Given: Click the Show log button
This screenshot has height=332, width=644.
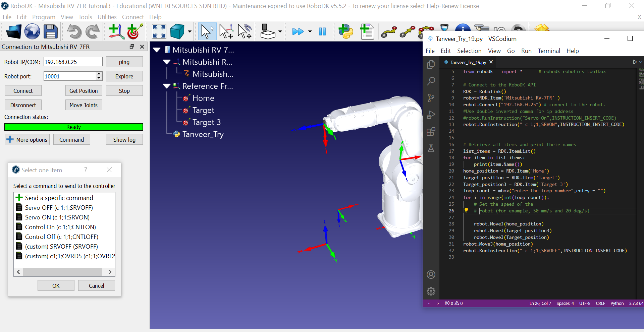Looking at the screenshot, I should (x=124, y=140).
